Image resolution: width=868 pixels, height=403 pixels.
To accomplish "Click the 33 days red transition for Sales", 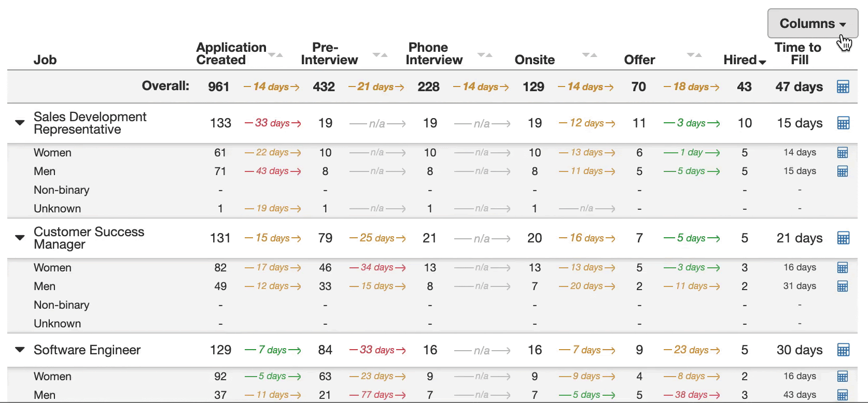I will click(273, 123).
